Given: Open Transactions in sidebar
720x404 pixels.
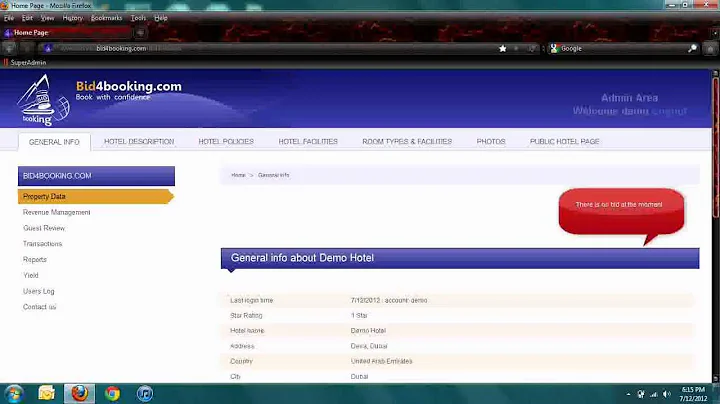Looking at the screenshot, I should tap(42, 244).
